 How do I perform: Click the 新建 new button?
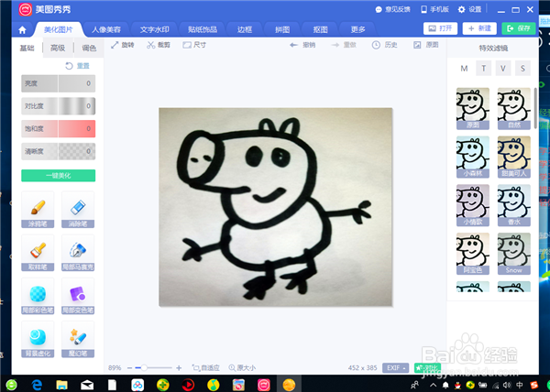[479, 28]
